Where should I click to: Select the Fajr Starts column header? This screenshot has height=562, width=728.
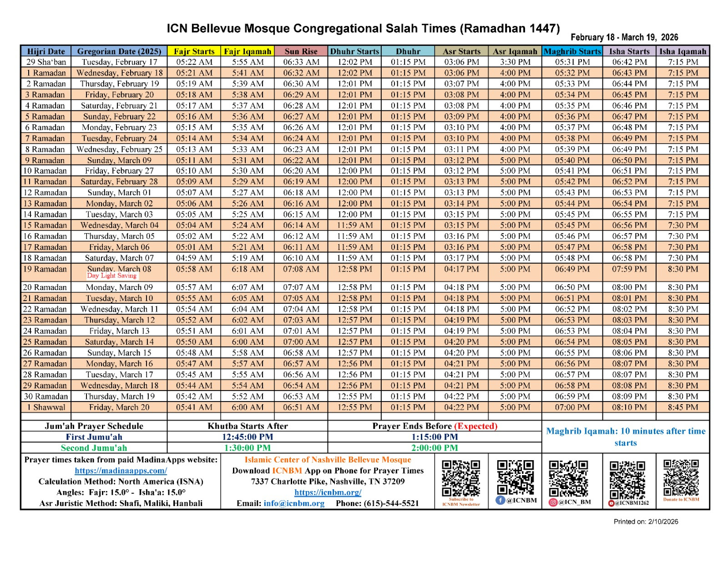pyautogui.click(x=194, y=51)
